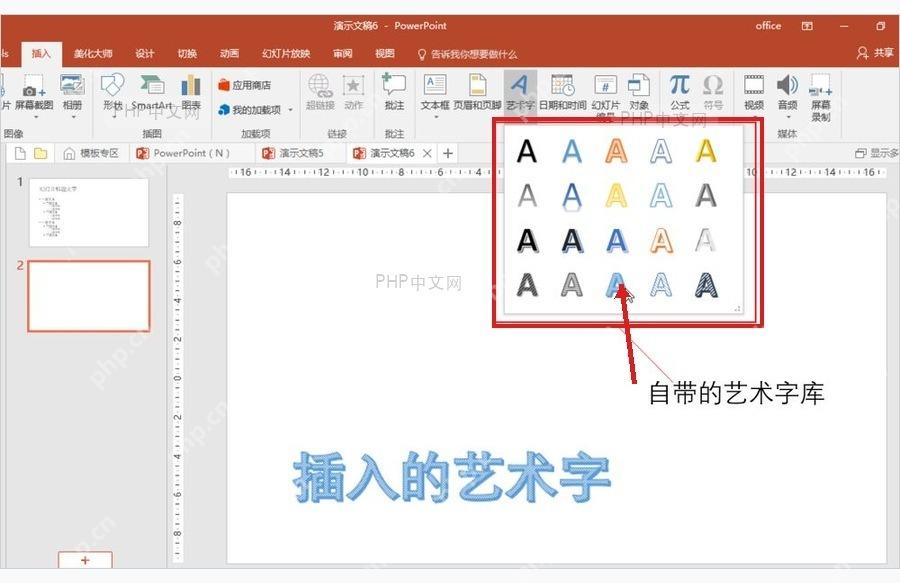Click the WordArt gallery resize handle
This screenshot has height=583, width=900.
pos(738,309)
